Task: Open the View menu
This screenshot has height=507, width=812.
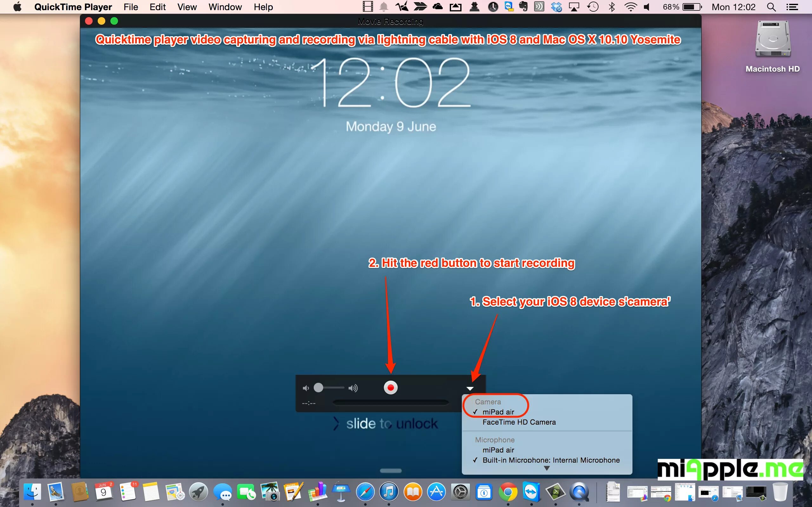Action: [187, 7]
